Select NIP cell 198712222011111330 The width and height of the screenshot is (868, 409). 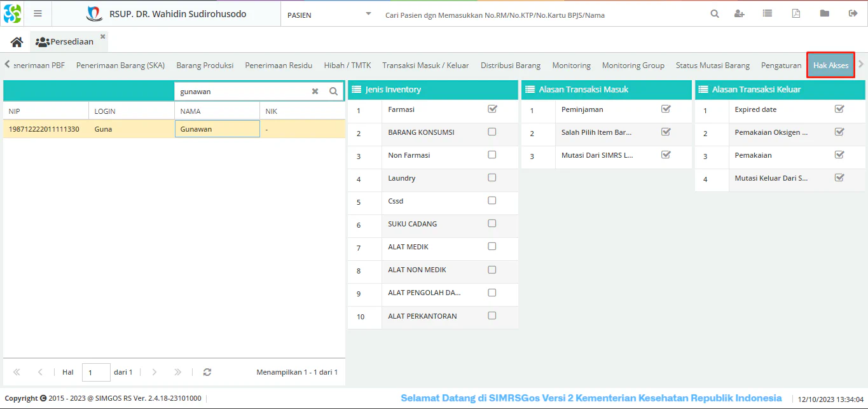pyautogui.click(x=46, y=129)
